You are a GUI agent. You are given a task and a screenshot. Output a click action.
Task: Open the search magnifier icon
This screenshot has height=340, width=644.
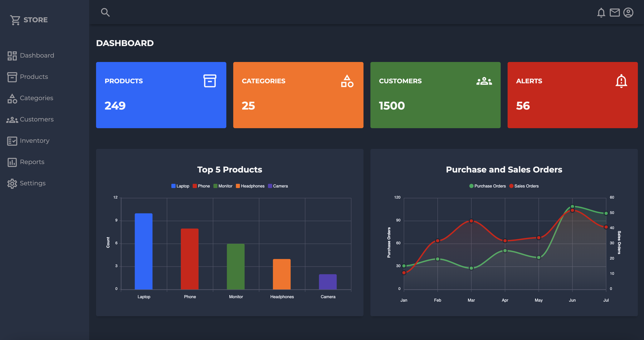click(x=105, y=12)
